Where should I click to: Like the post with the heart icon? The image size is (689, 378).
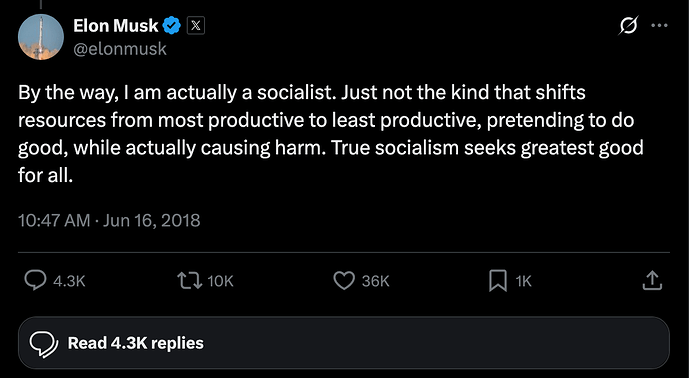(344, 280)
